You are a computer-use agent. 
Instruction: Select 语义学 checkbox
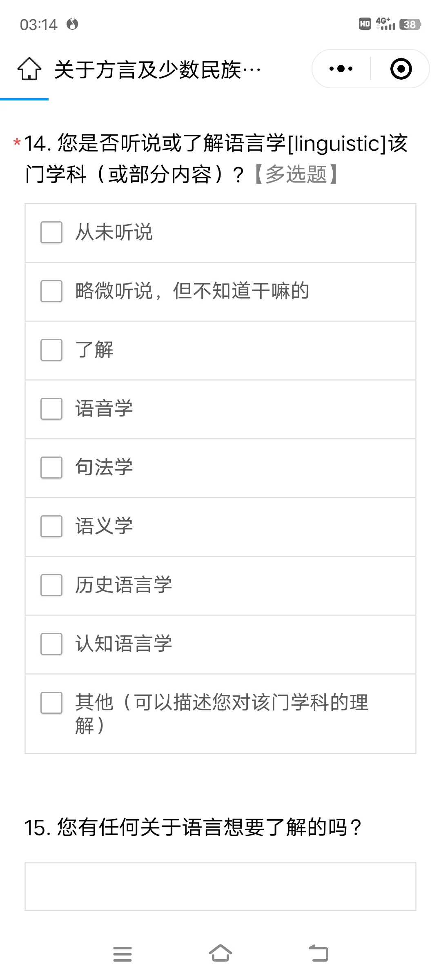51,526
